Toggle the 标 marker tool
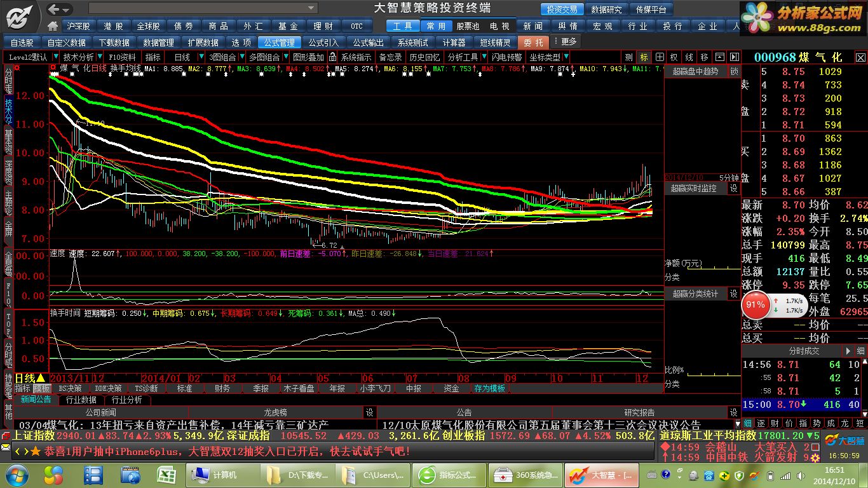868x488 pixels. pyautogui.click(x=644, y=57)
